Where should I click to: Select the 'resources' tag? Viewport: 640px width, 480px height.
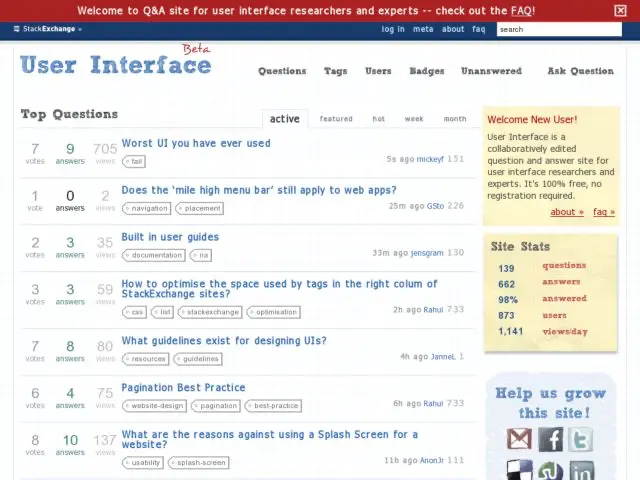point(145,359)
